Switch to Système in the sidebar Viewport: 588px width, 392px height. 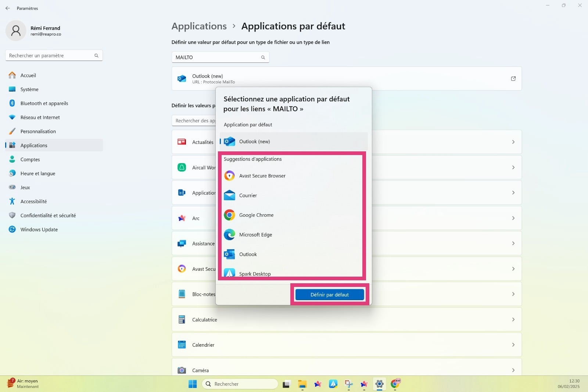(54, 89)
